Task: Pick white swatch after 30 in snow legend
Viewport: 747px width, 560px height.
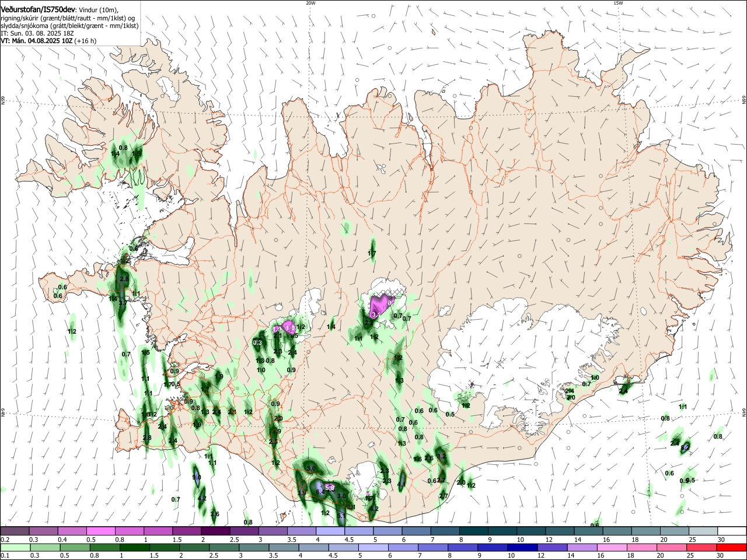Action: tap(732, 531)
